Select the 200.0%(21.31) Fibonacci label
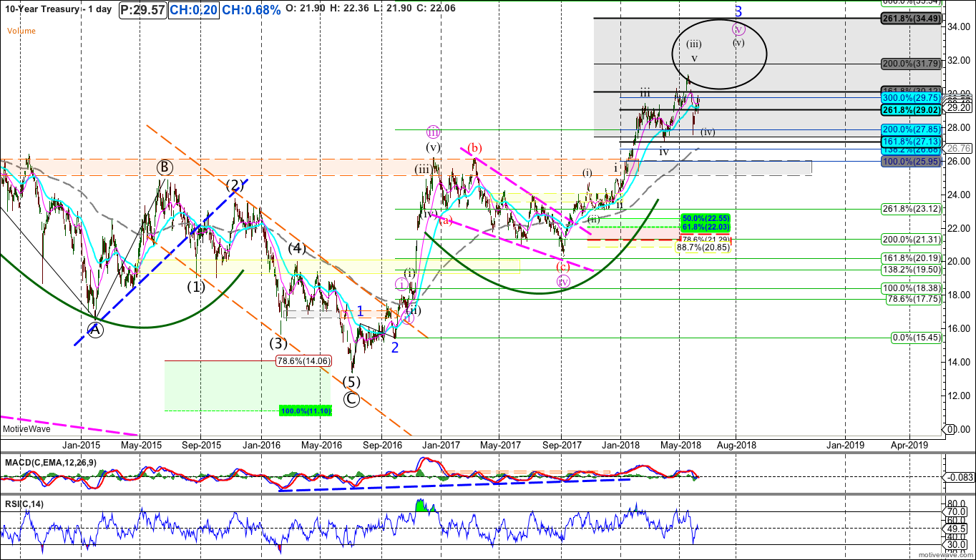This screenshot has width=976, height=560. coord(913,240)
